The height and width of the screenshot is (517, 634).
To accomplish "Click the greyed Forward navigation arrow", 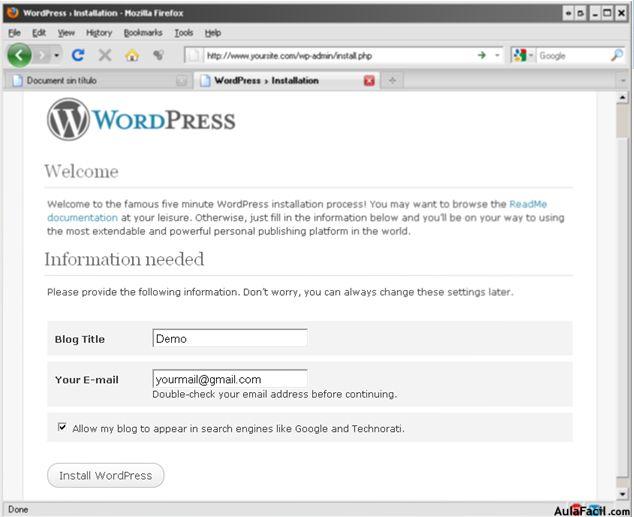I will [42, 55].
